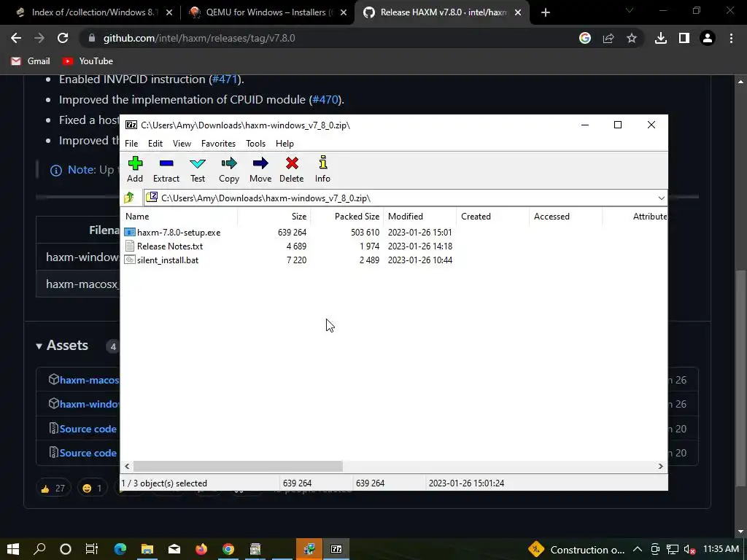The height and width of the screenshot is (560, 747).
Task: Open the Info toolbar icon
Action: click(x=322, y=169)
